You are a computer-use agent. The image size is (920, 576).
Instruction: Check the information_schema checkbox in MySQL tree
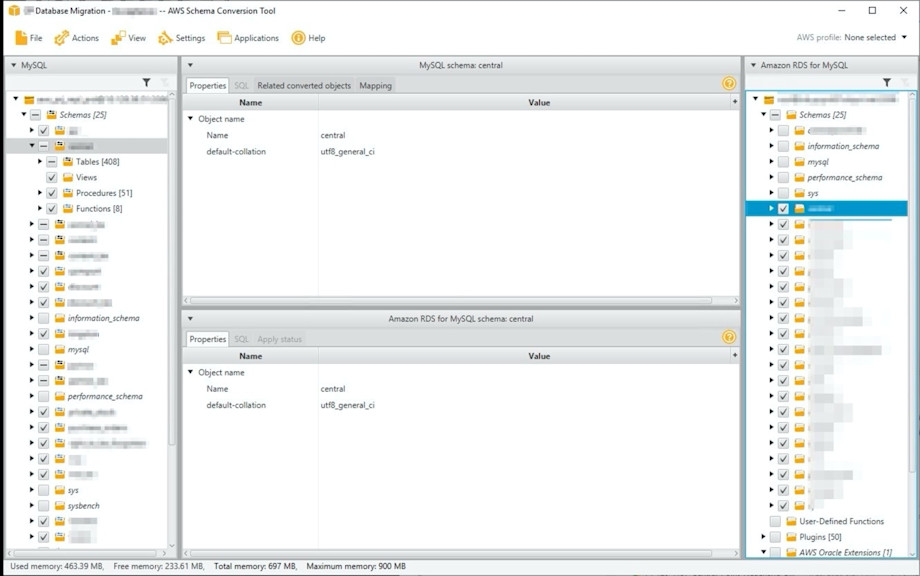coord(43,318)
